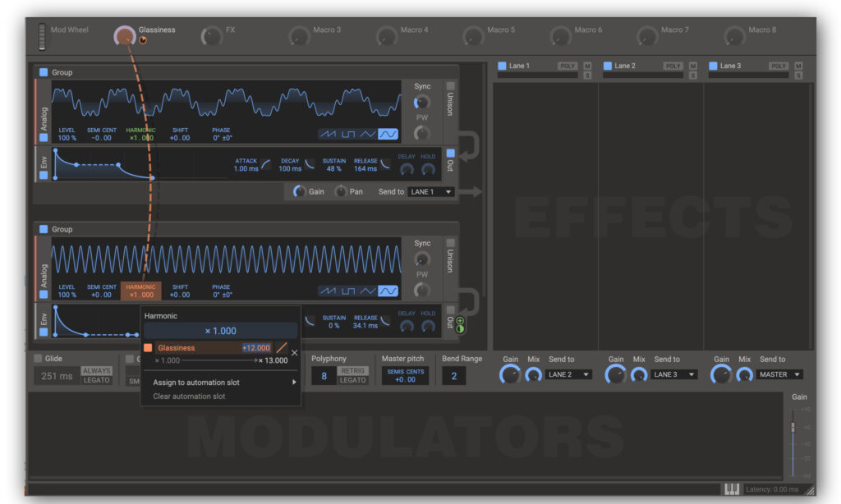841x504 pixels.
Task: Toggle the first Env enable box
Action: tap(44, 175)
